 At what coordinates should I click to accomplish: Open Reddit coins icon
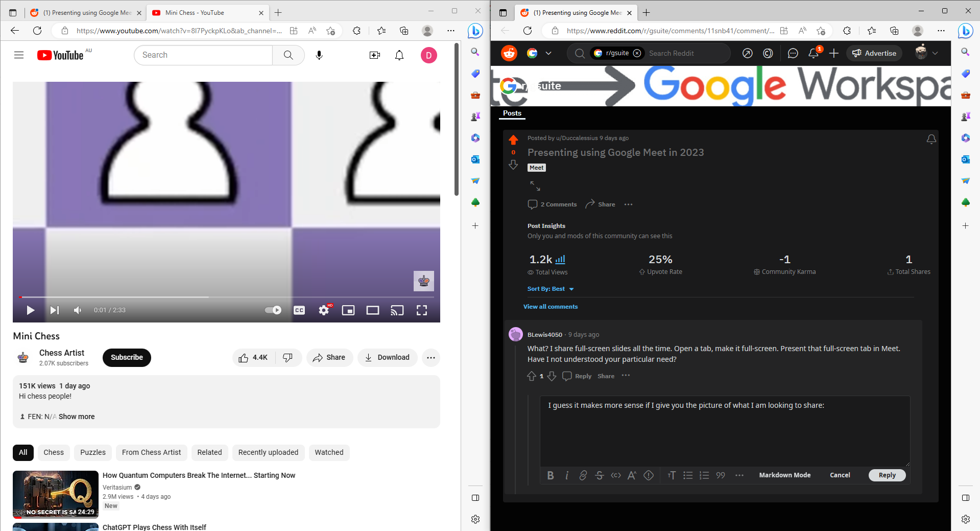(x=768, y=53)
